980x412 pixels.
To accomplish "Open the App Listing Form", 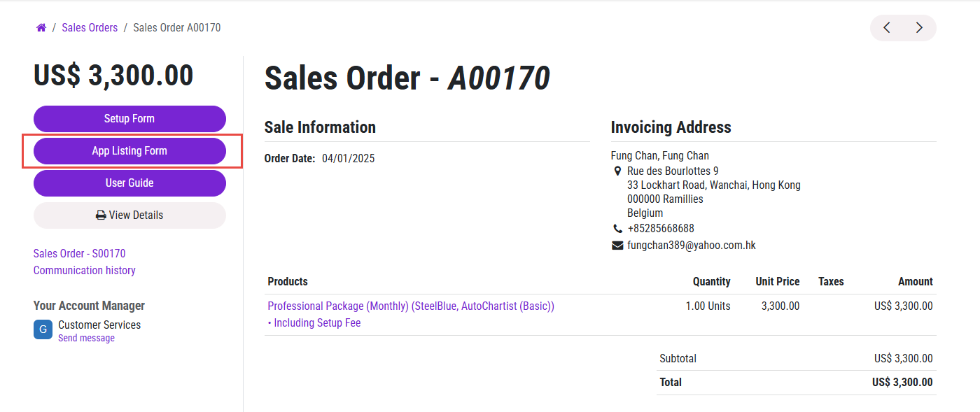I will click(129, 151).
